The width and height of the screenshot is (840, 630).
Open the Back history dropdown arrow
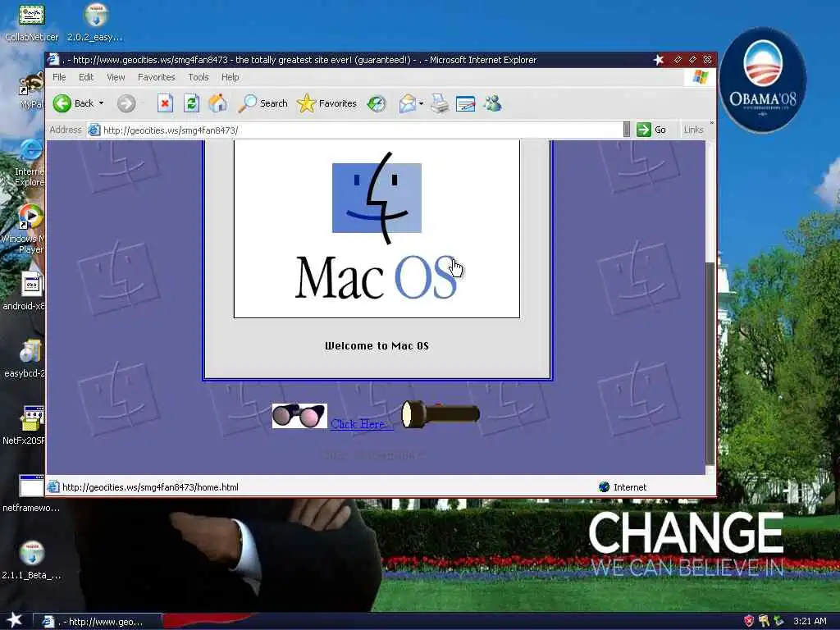click(x=101, y=103)
